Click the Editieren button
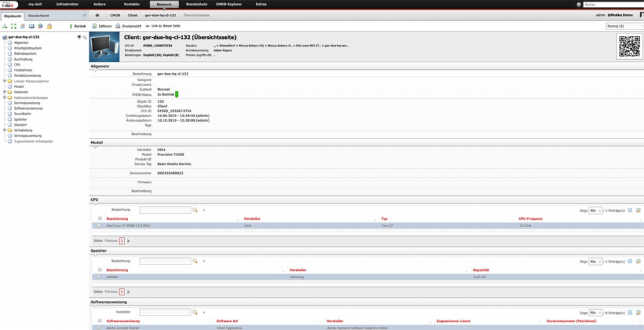644x330 pixels. point(102,26)
